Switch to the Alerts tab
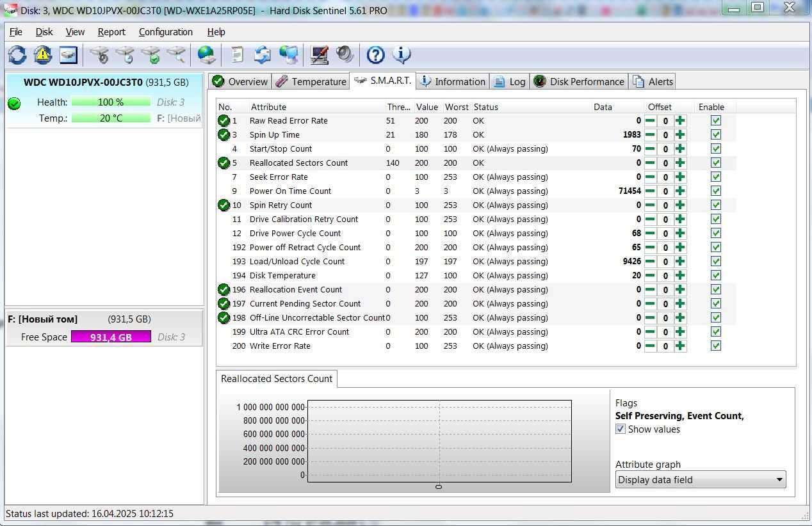The width and height of the screenshot is (812, 526). pyautogui.click(x=653, y=81)
